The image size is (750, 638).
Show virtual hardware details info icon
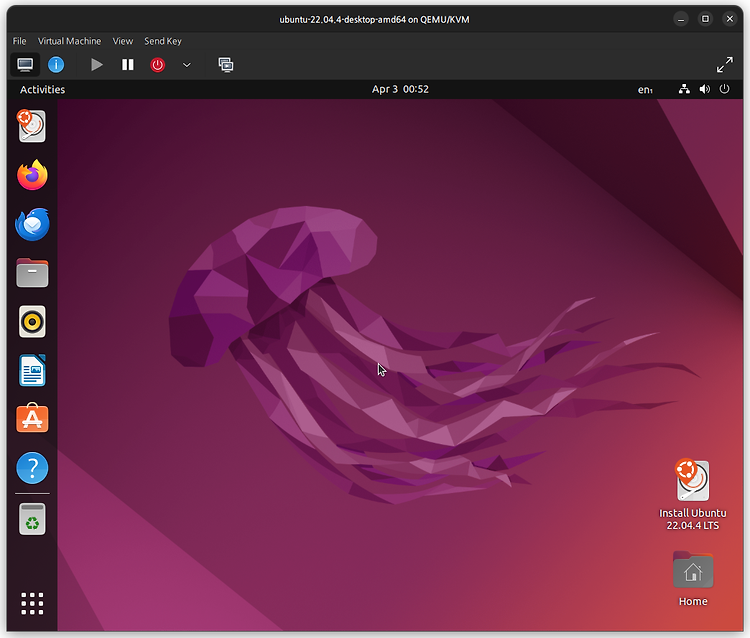pyautogui.click(x=56, y=65)
